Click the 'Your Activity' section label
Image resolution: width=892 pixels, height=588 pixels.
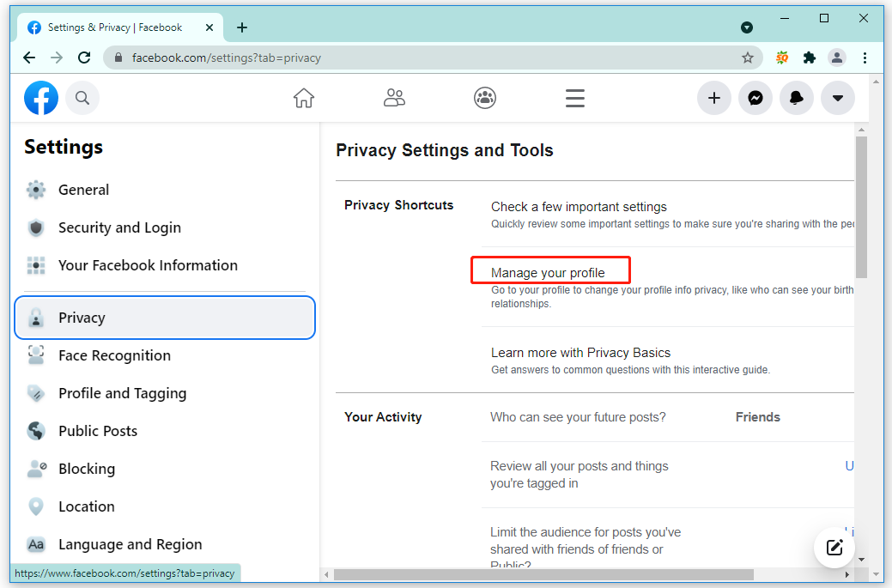tap(383, 417)
